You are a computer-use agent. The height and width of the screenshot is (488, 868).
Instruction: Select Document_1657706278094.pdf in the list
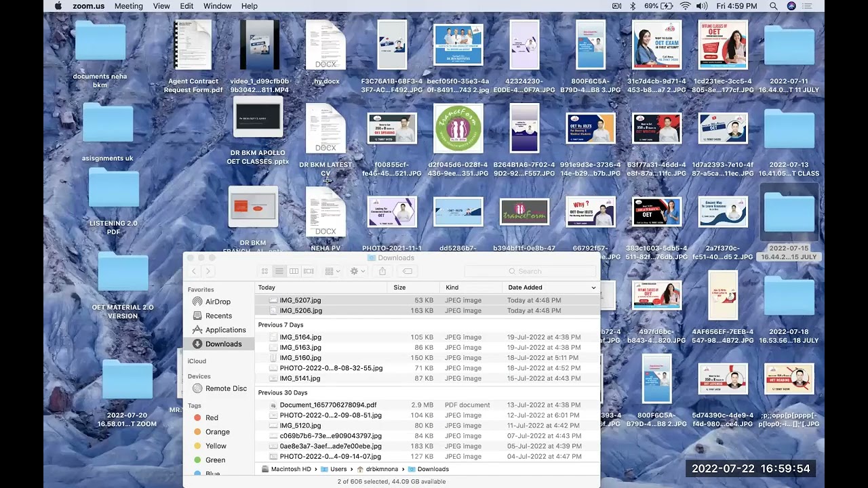pos(427,405)
